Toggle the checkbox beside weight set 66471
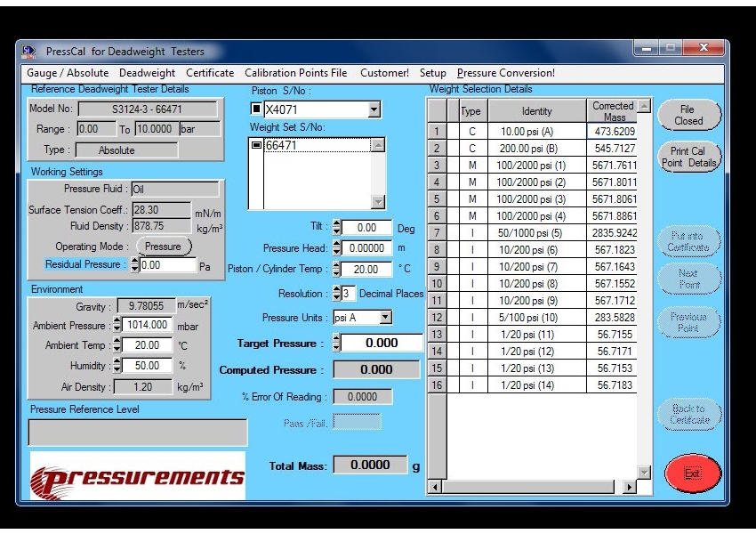 tap(256, 145)
